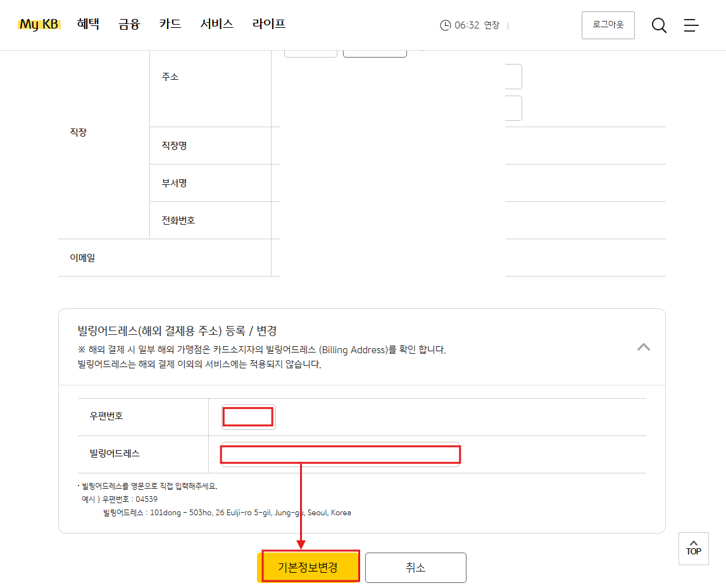The image size is (726, 588).
Task: Click the 부서명 label
Action: 174,183
